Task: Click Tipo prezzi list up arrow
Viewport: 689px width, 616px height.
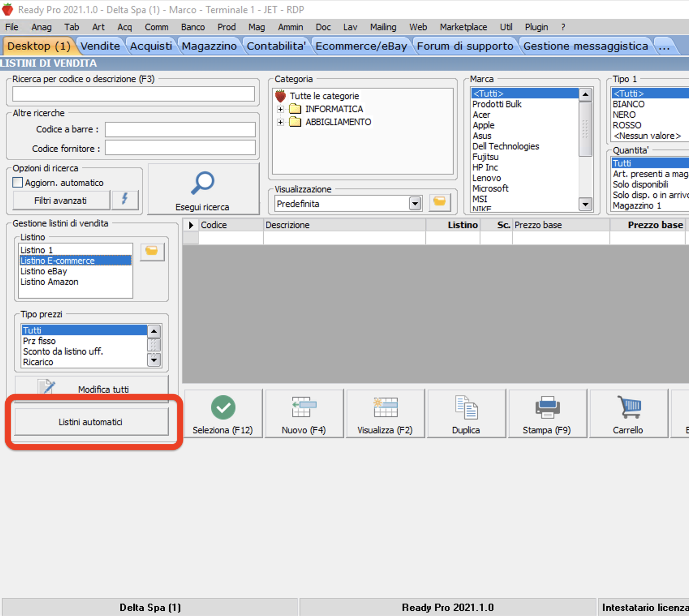Action: 154,332
